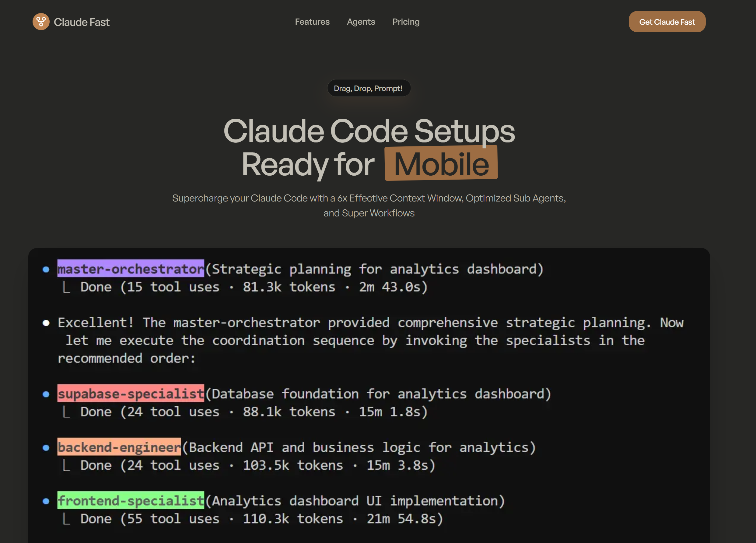
Task: Select the frontend-specialist agent label
Action: pos(130,501)
